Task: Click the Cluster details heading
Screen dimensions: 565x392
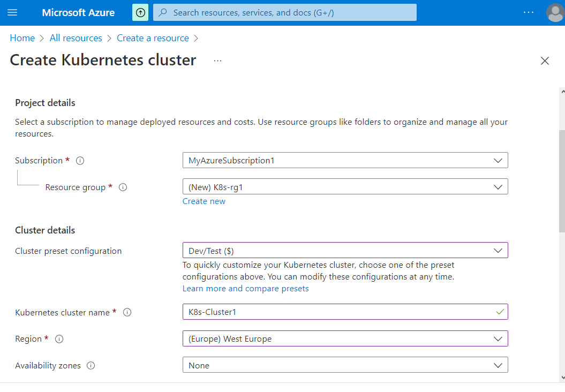Action: [x=45, y=230]
